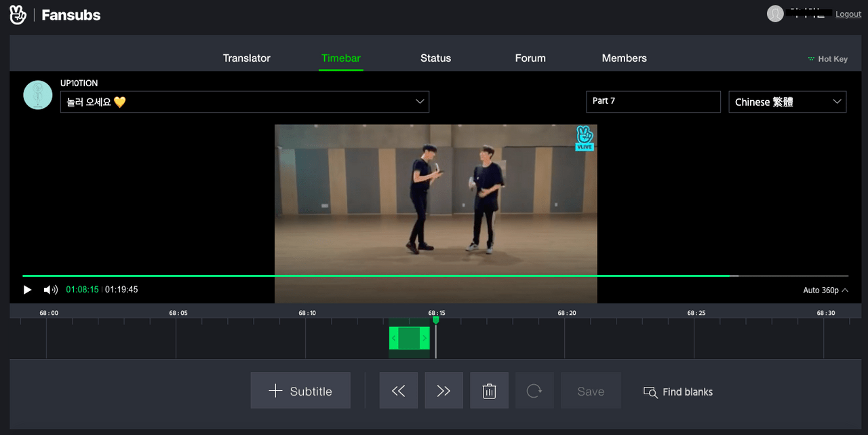This screenshot has width=868, height=435.
Task: Click the 68:10 mark on timeline ruler
Action: pos(308,313)
